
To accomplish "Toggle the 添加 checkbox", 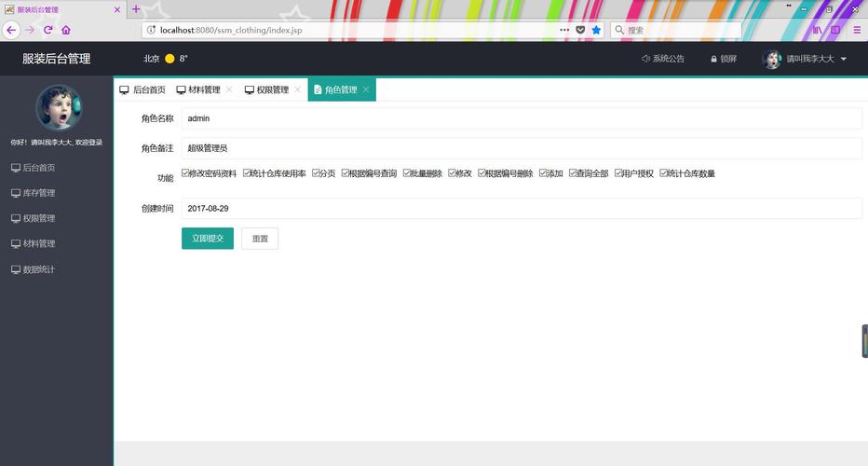I will (542, 172).
